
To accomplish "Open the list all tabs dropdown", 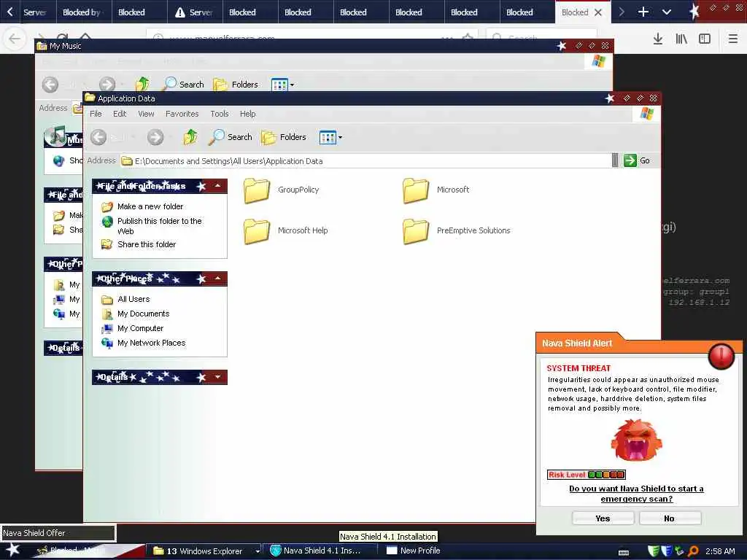I will (x=667, y=12).
